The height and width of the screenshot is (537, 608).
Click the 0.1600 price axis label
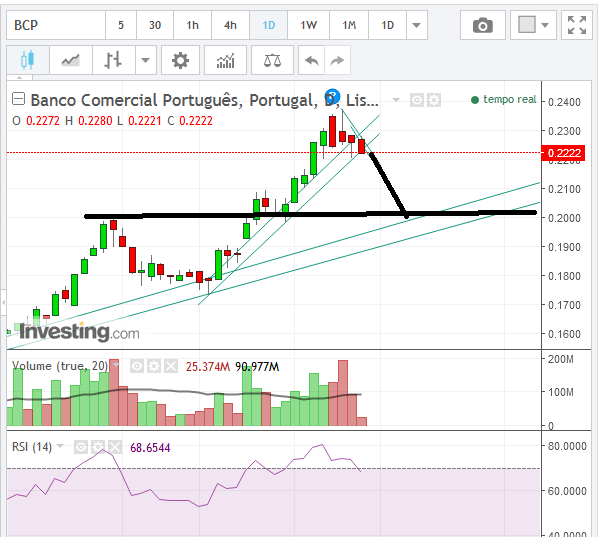pos(564,334)
